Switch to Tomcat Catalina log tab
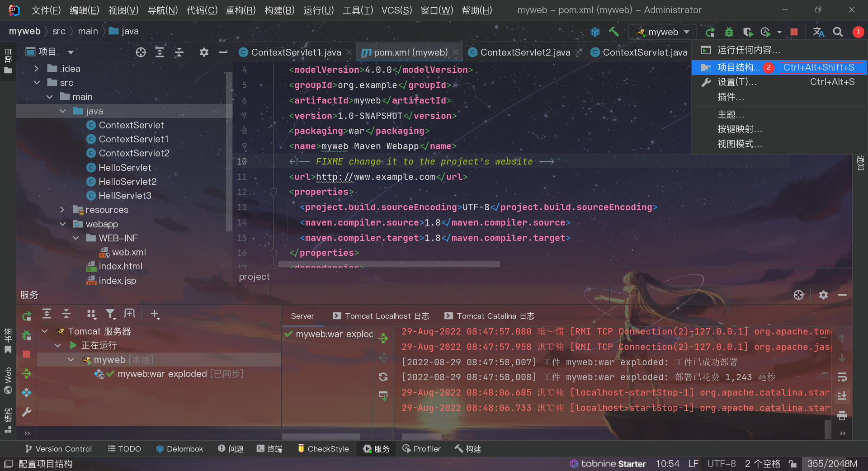 point(489,316)
